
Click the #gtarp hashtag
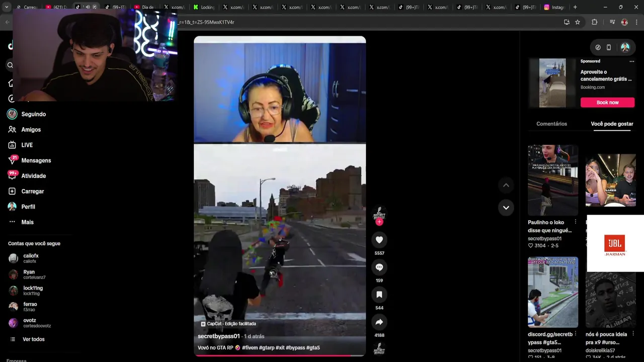coord(266,348)
